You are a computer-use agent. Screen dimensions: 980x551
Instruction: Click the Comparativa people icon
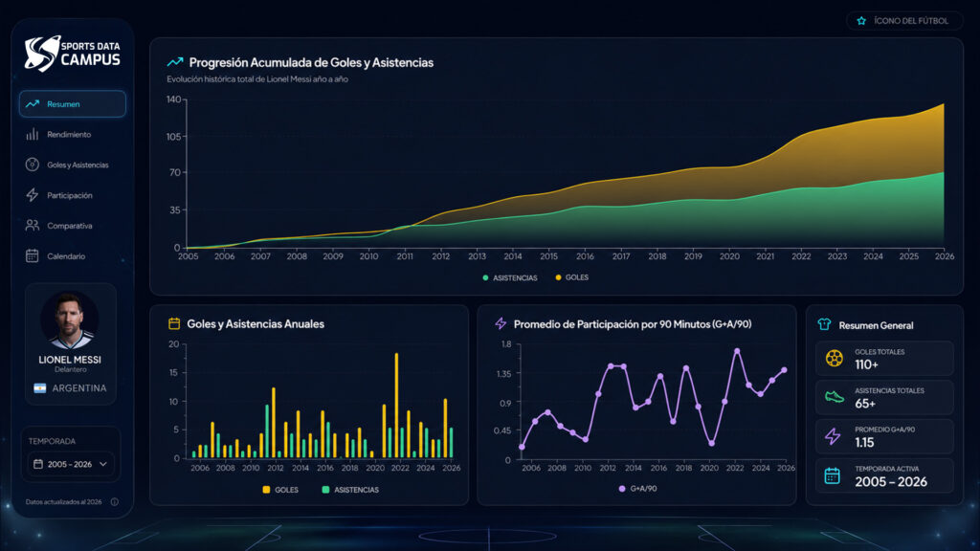[33, 226]
